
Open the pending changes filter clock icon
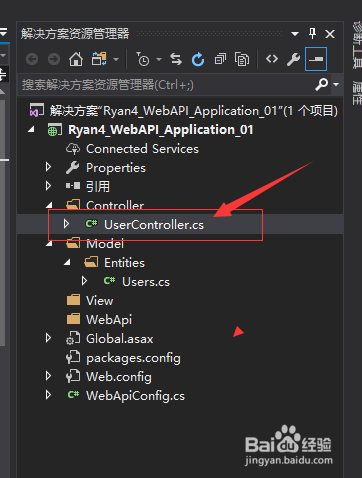(x=143, y=59)
